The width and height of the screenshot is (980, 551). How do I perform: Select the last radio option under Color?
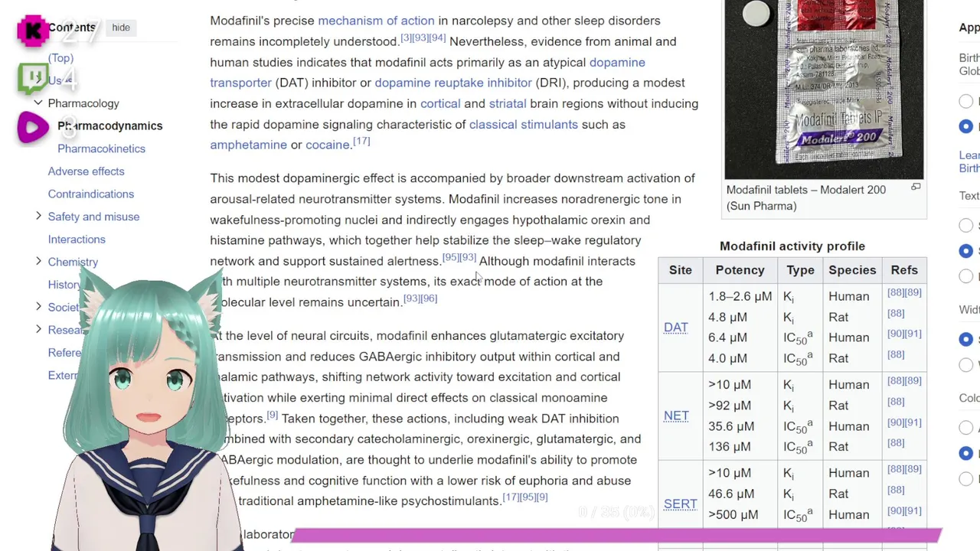tap(966, 478)
